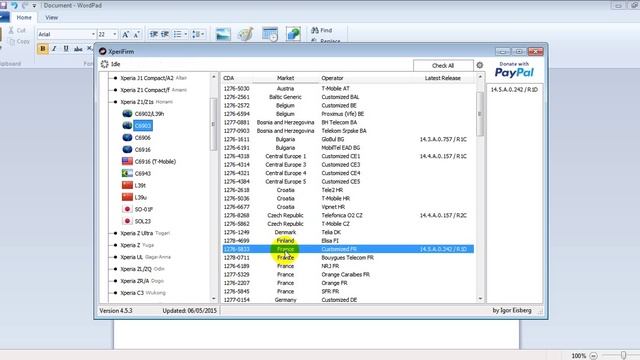Click the Check All button
640x360 pixels.
[x=443, y=66]
